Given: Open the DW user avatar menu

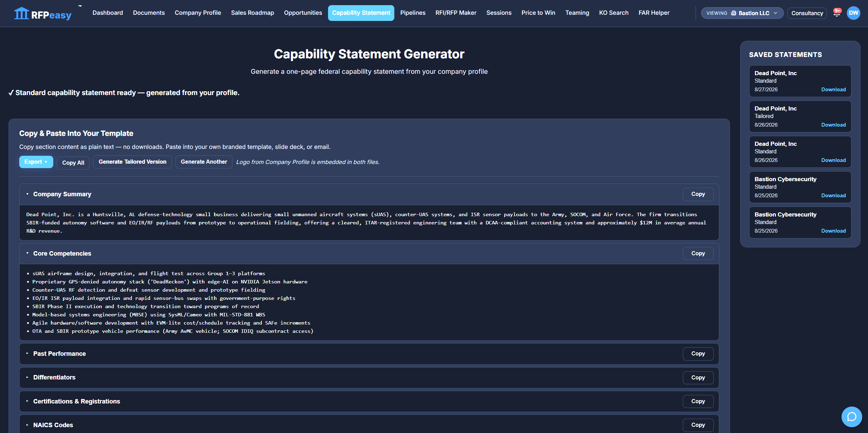Looking at the screenshot, I should 854,13.
